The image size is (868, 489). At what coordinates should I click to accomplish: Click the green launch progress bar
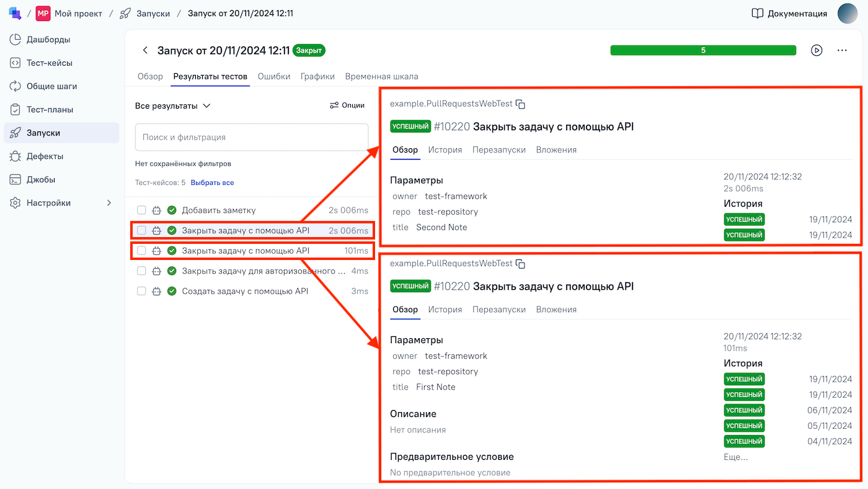click(x=702, y=50)
